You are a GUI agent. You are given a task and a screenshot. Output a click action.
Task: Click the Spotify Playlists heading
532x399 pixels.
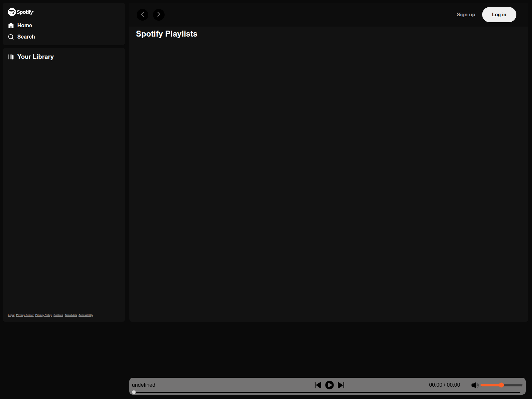click(x=167, y=34)
